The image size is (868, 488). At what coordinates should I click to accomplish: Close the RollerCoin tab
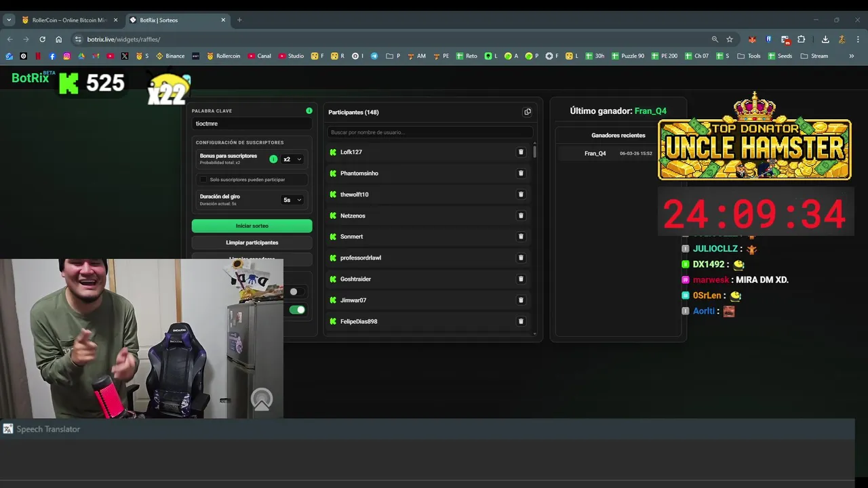tap(115, 20)
